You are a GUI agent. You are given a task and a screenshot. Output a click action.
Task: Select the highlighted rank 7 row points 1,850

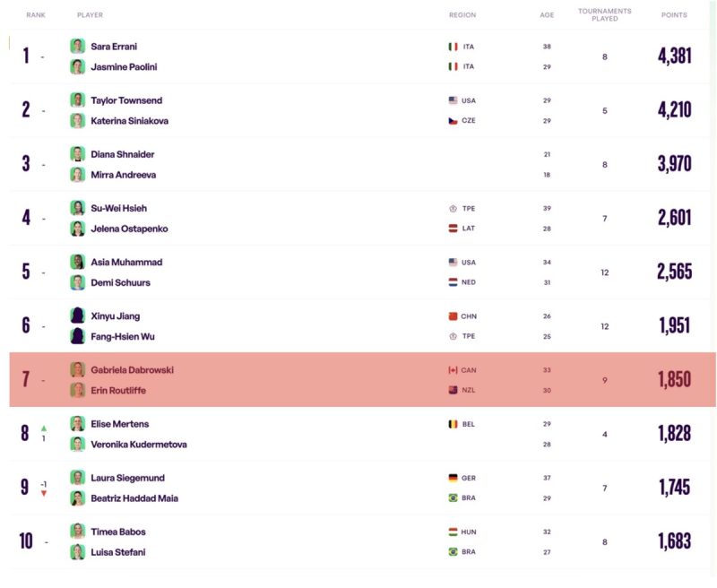tap(675, 379)
